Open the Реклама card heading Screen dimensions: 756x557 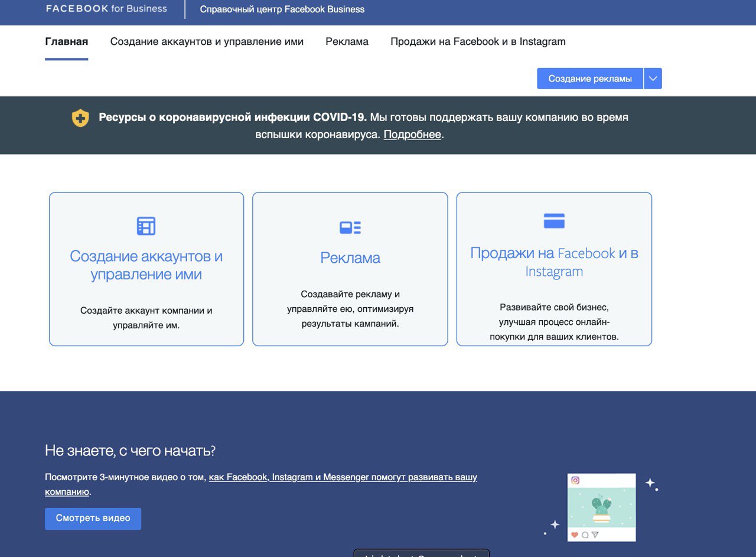(x=350, y=258)
